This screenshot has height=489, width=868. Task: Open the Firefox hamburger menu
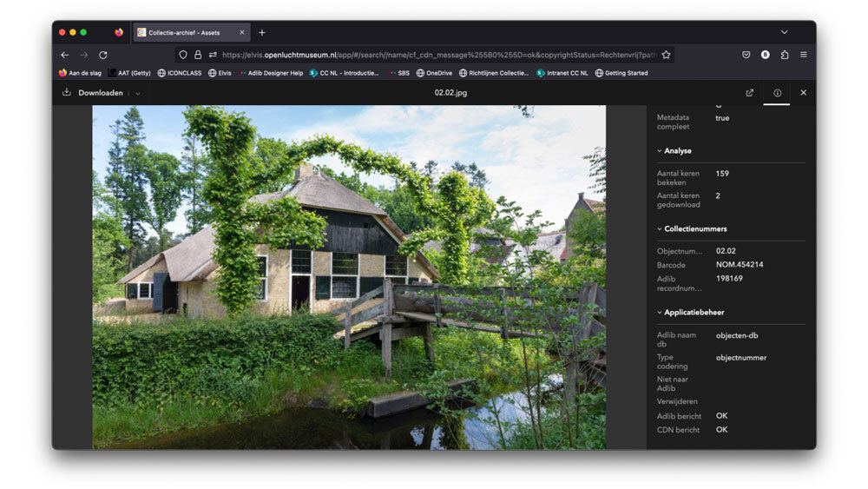[803, 55]
